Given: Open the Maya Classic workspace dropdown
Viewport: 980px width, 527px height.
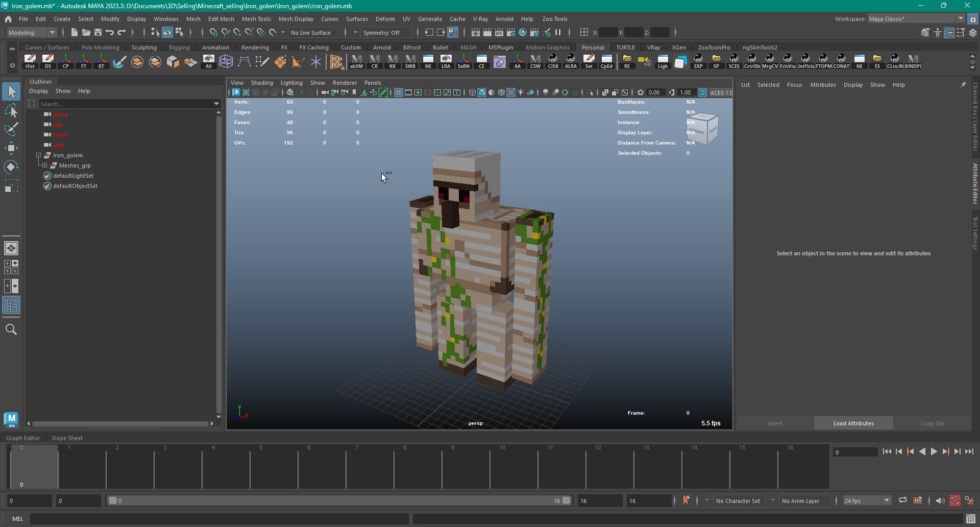Looking at the screenshot, I should [x=916, y=19].
